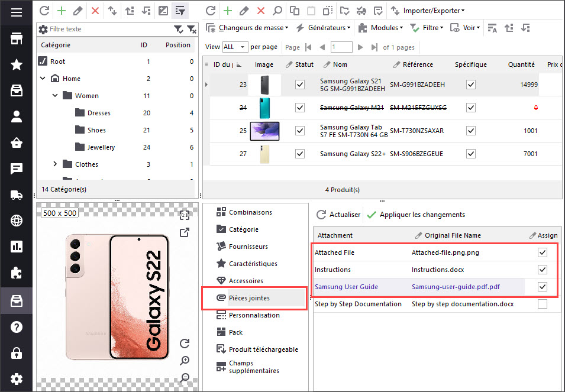
Task: Open the Générateurs dropdown
Action: tap(323, 28)
